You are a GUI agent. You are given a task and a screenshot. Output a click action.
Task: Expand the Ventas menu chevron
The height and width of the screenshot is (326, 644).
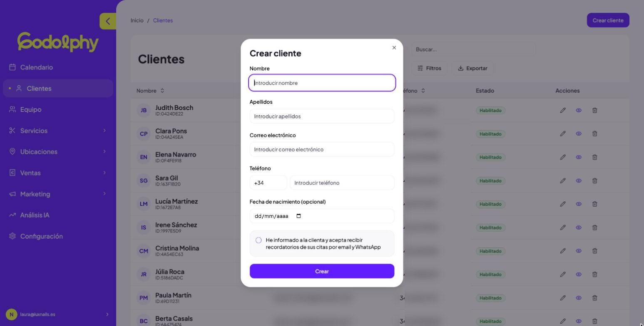click(x=104, y=173)
